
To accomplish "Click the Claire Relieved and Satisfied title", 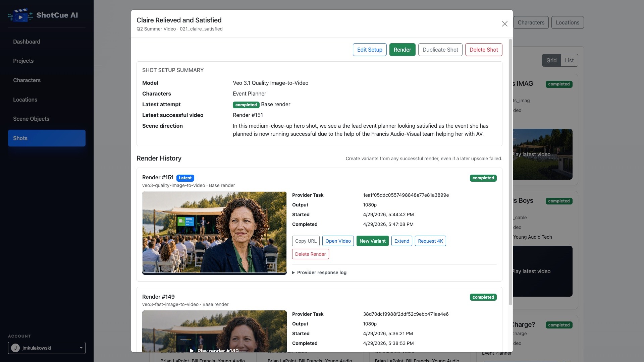I will click(179, 20).
